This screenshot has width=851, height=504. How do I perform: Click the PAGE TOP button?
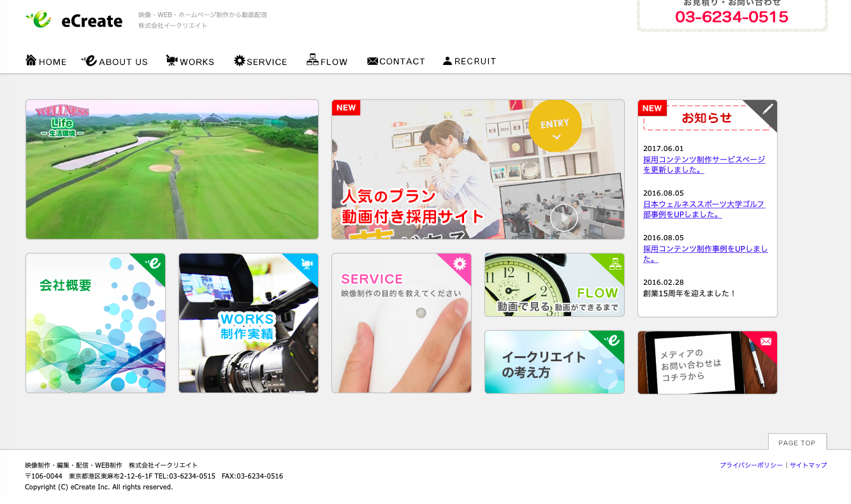coord(797,442)
